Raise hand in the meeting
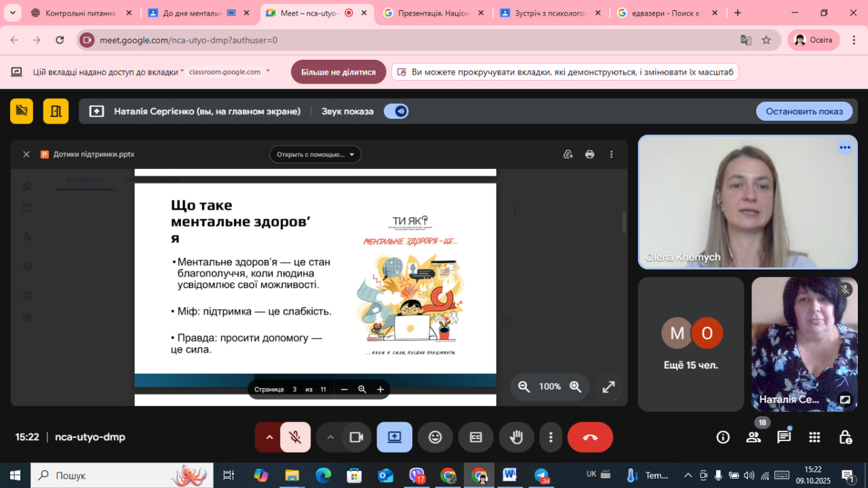Image resolution: width=868 pixels, height=488 pixels. 516,437
